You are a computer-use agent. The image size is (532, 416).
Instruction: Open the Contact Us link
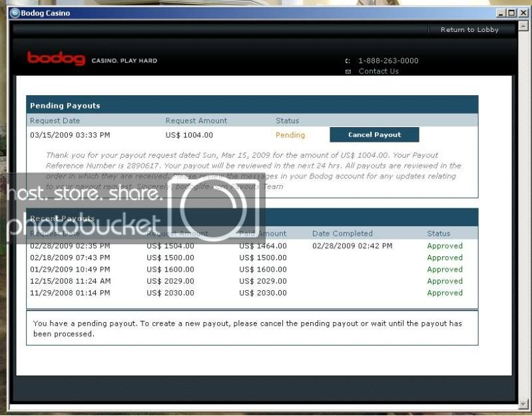pyautogui.click(x=379, y=71)
